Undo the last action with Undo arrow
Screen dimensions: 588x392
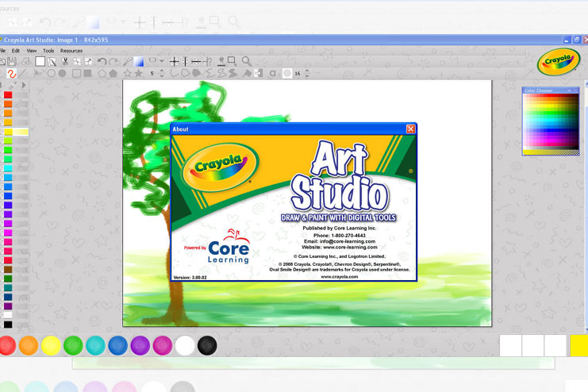click(x=102, y=61)
